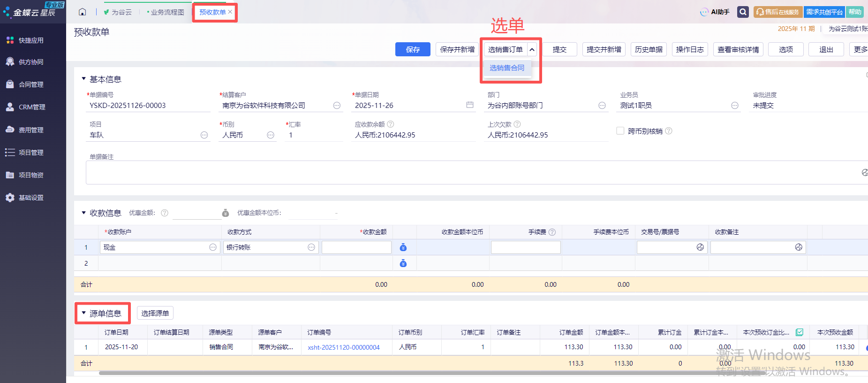Click row 1 手续费 input field
Image resolution: width=868 pixels, height=383 pixels.
tap(526, 247)
